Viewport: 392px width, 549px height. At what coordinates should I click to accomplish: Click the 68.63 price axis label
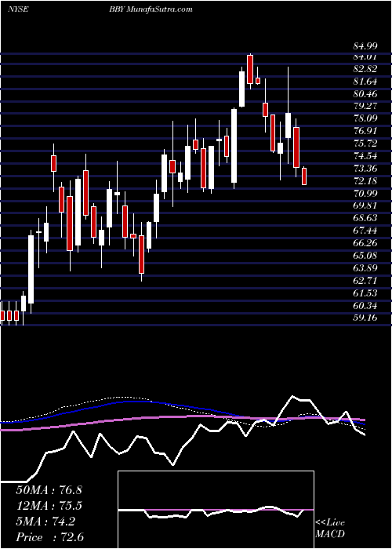click(x=365, y=218)
